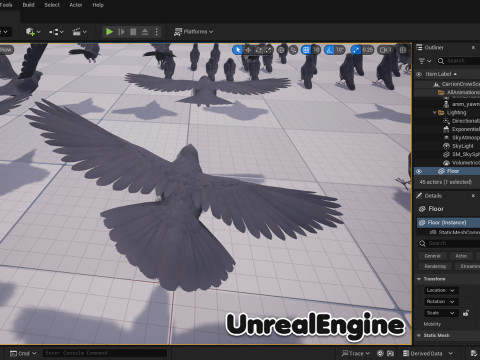Collapse the Lighting folder

434,113
